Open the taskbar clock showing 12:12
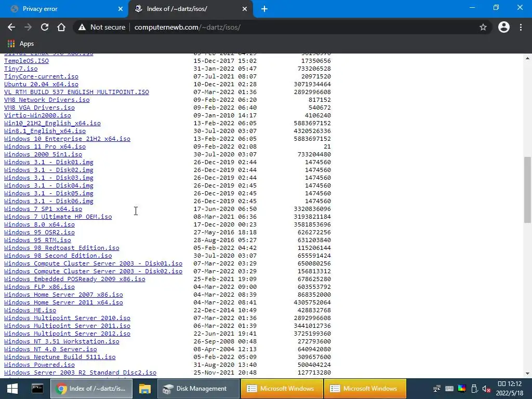Viewport: 532px width, 399px height. click(510, 389)
